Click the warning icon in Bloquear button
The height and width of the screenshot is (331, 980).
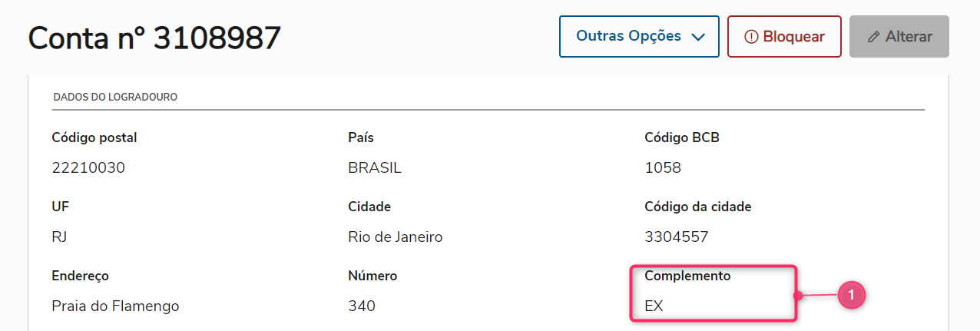[751, 37]
